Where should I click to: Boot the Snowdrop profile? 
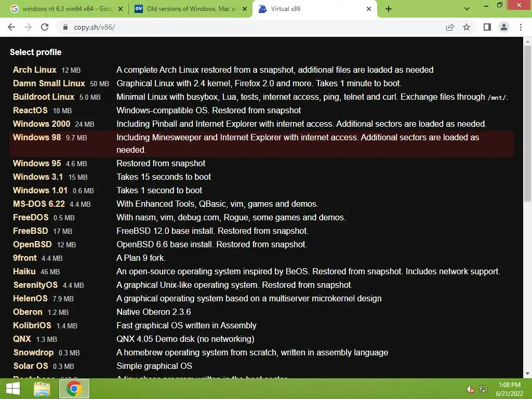[33, 353]
